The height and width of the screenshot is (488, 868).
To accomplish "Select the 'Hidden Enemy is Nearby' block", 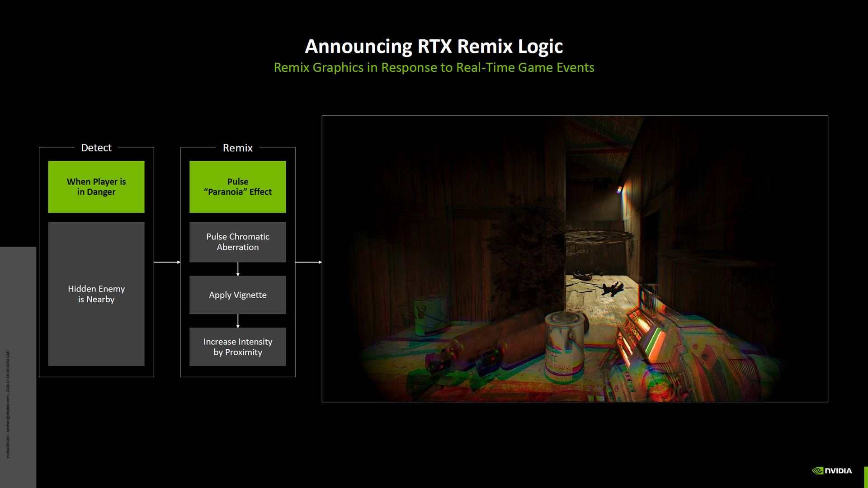I will click(x=96, y=294).
